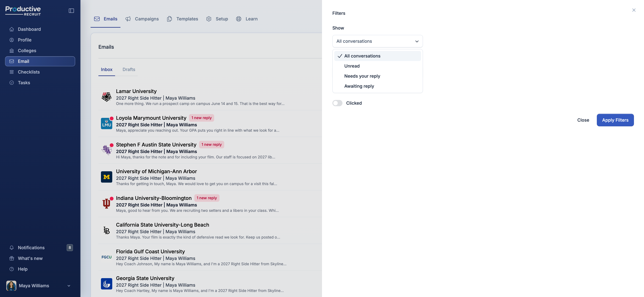
Task: Open the Show conversations dropdown
Action: [378, 41]
